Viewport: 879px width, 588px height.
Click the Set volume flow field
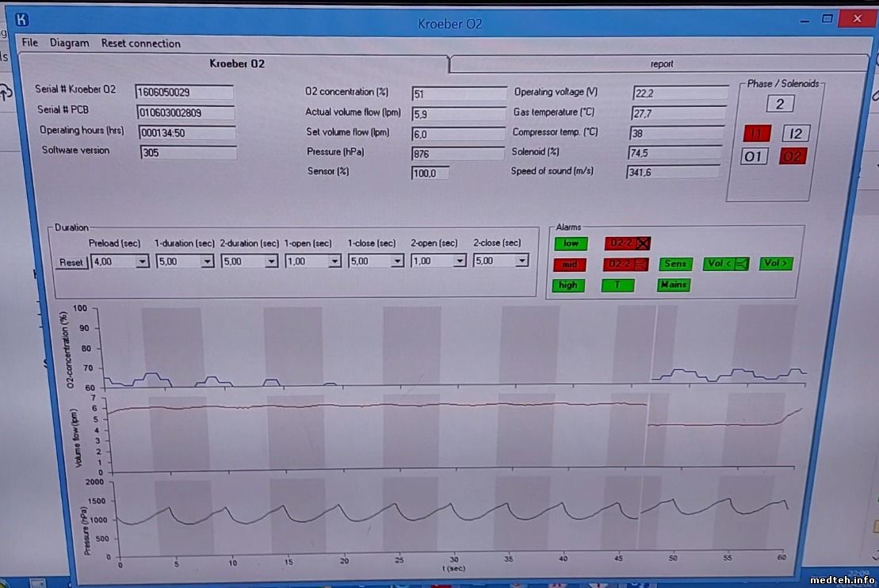[x=458, y=133]
